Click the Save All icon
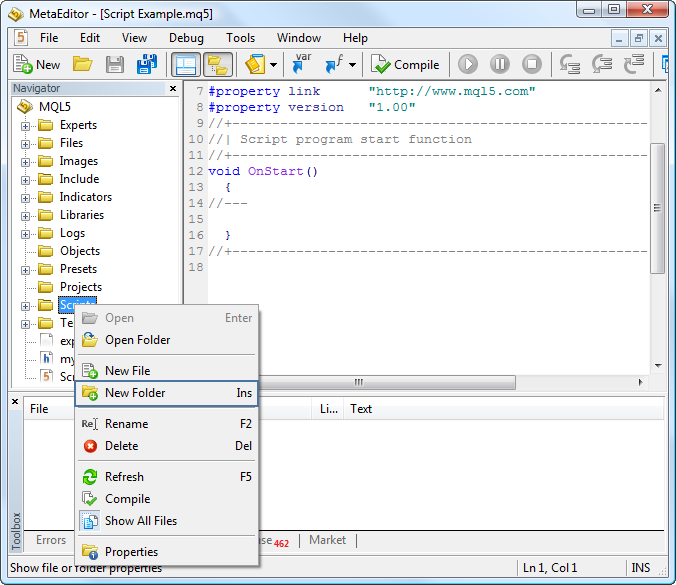676x585 pixels. tap(147, 65)
